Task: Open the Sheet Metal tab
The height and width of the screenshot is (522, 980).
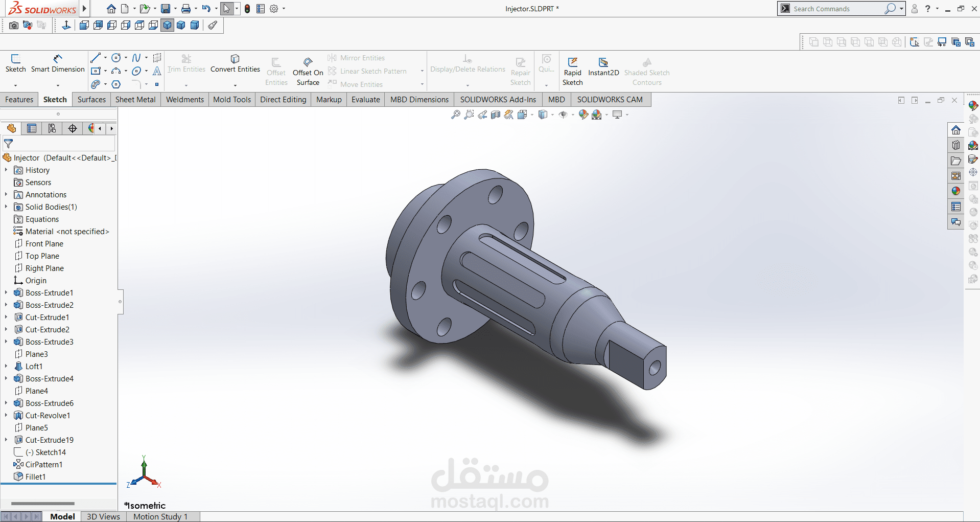Action: tap(135, 100)
